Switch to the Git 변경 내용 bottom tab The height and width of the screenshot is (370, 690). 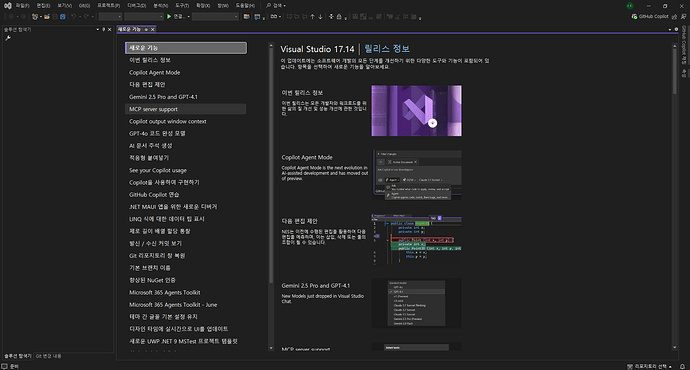coord(48,356)
